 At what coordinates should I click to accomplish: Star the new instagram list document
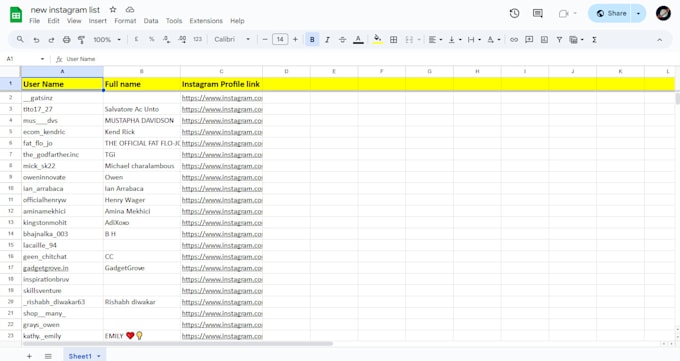tap(113, 10)
